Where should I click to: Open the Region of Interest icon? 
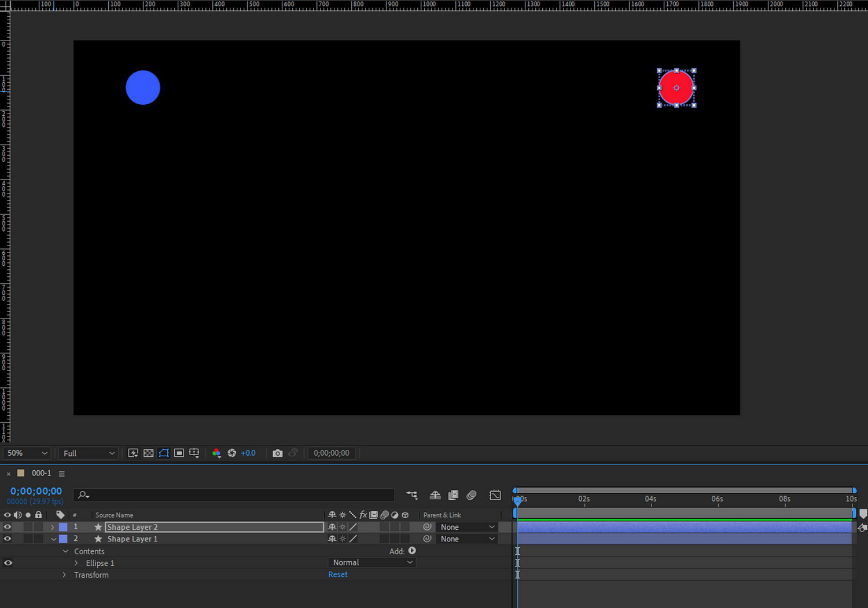179,453
